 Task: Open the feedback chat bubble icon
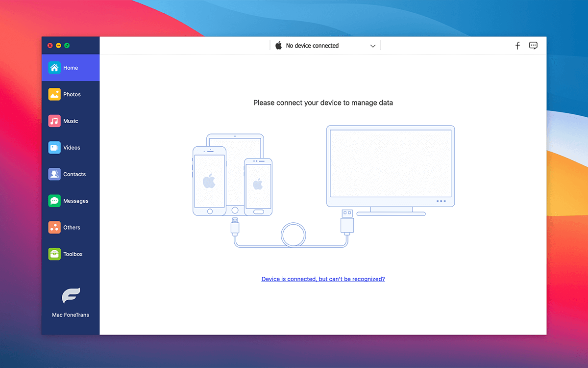pos(533,46)
